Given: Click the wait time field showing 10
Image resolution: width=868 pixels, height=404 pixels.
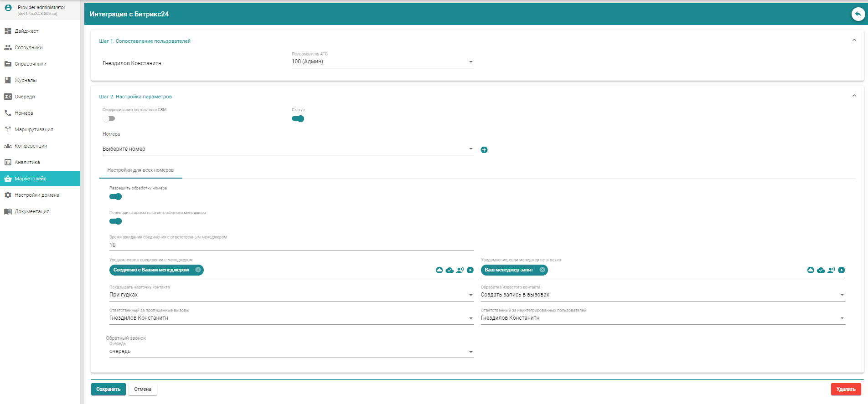Looking at the screenshot, I should (x=292, y=245).
